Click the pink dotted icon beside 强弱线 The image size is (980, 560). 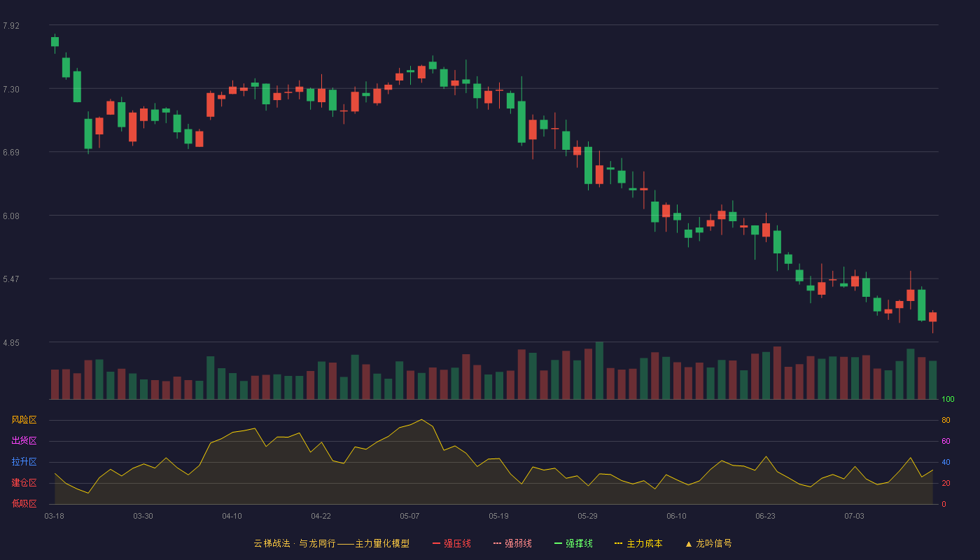tap(498, 543)
